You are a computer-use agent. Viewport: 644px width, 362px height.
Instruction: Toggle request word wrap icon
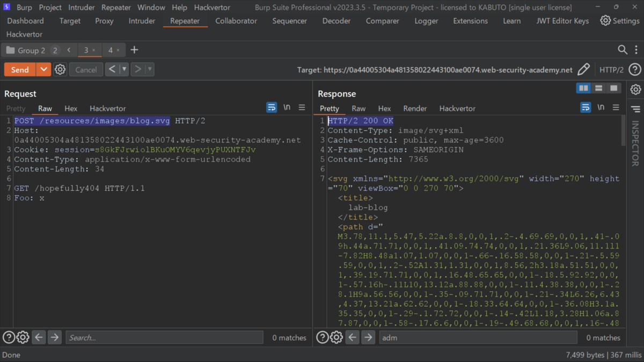(272, 107)
